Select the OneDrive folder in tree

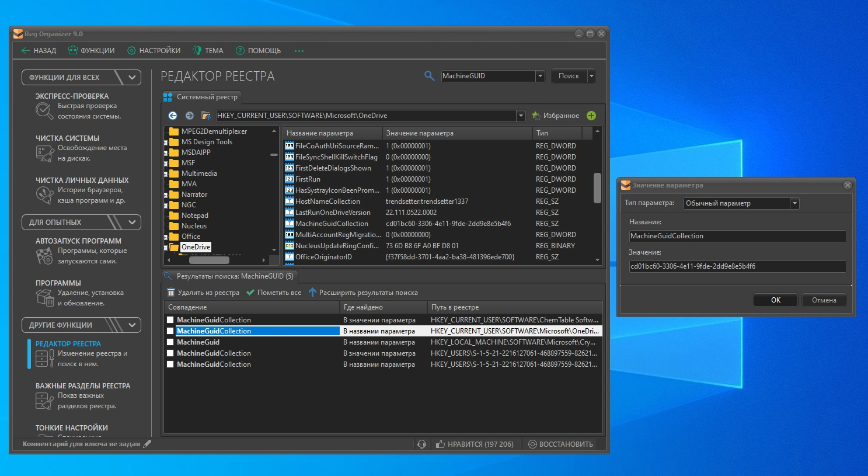196,247
